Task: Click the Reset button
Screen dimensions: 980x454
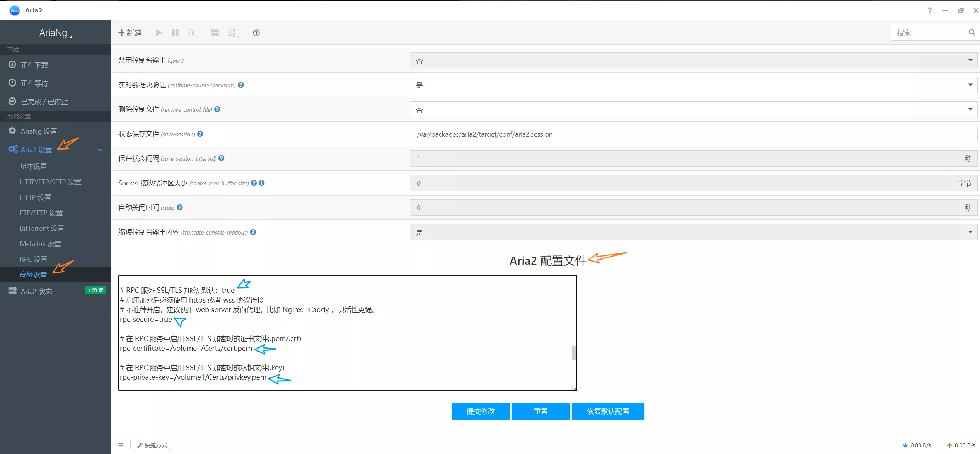Action: (x=540, y=411)
